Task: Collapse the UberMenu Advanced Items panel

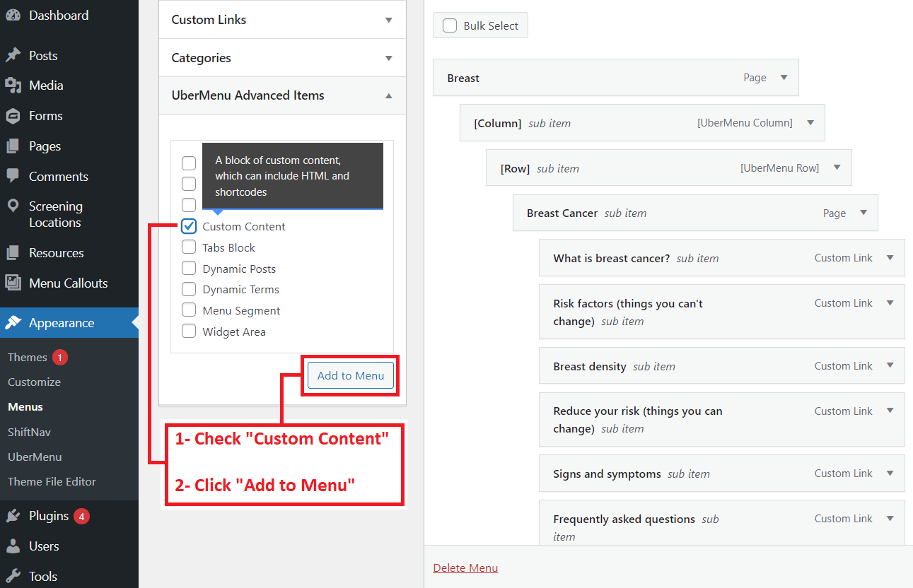Action: [x=388, y=95]
